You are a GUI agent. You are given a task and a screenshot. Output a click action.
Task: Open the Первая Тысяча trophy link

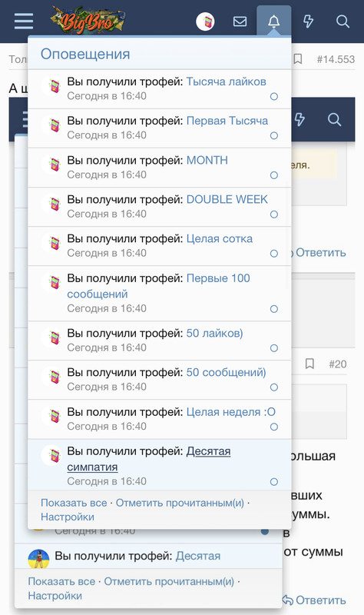[x=227, y=121]
